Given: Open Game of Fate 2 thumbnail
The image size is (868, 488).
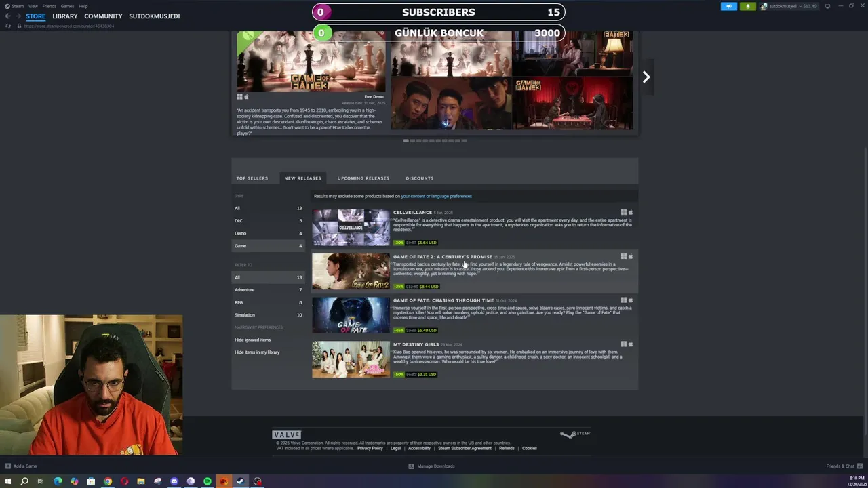Looking at the screenshot, I should [x=351, y=272].
